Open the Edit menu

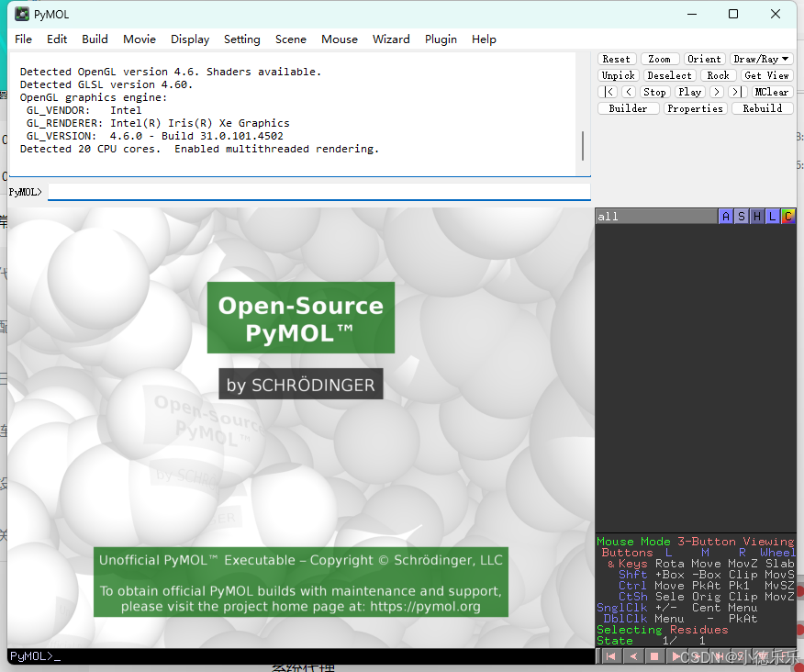[57, 39]
